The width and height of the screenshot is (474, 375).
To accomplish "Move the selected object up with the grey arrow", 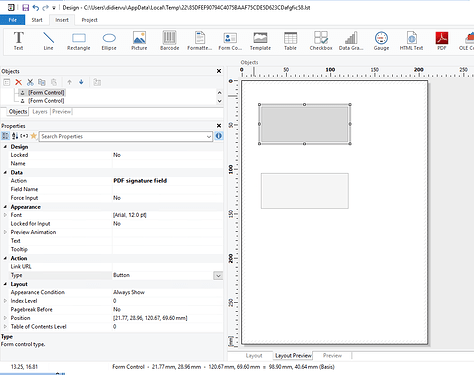I will click(x=70, y=82).
